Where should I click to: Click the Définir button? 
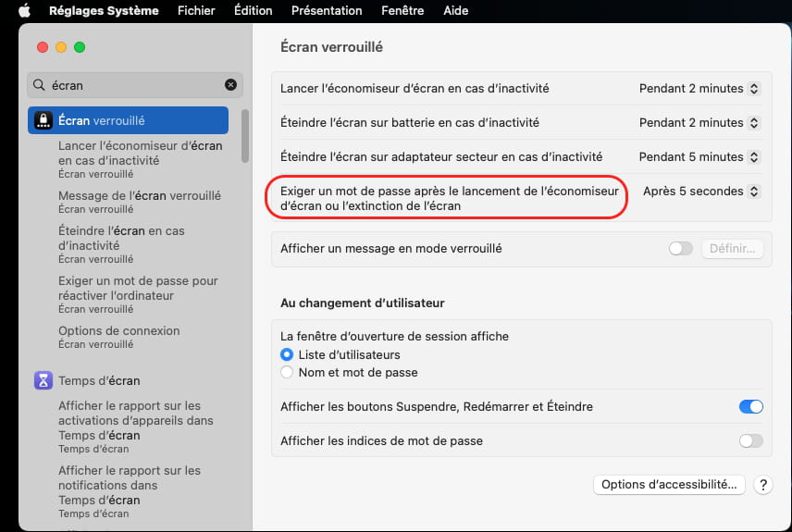tap(732, 249)
